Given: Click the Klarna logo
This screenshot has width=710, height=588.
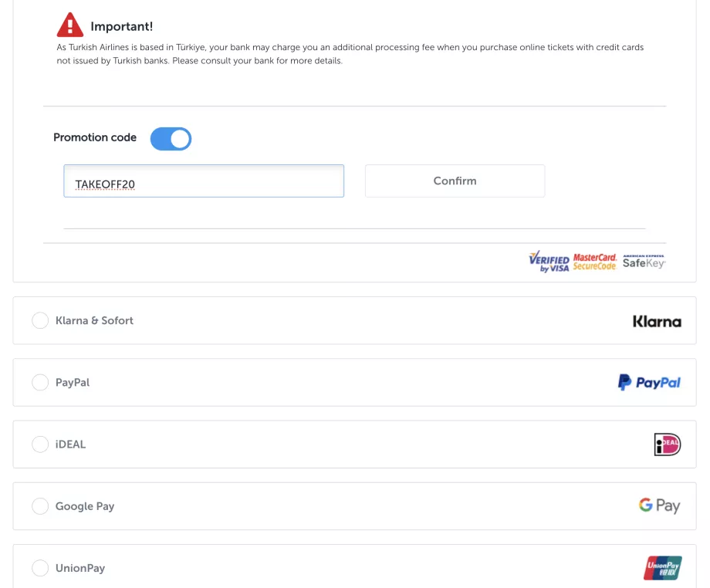Looking at the screenshot, I should click(x=657, y=320).
